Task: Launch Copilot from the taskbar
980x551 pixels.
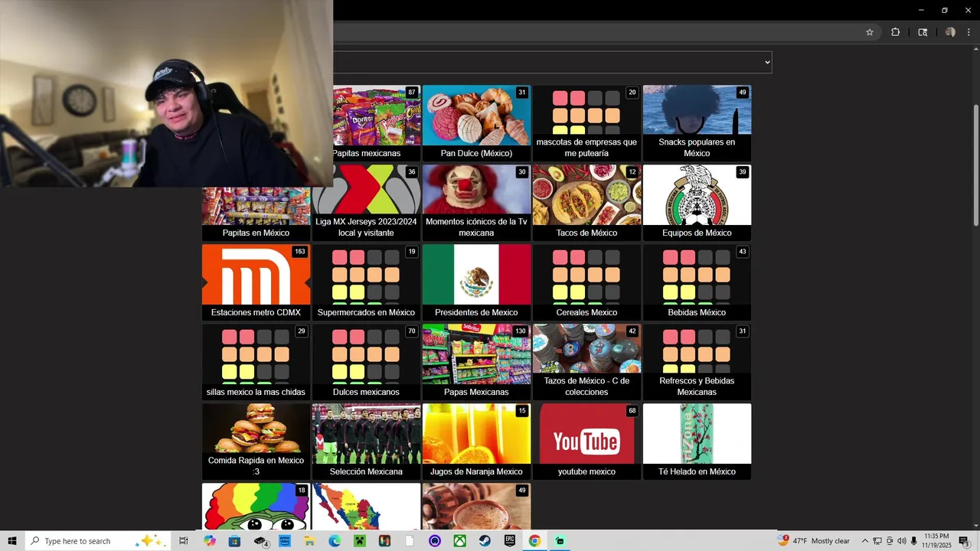Action: tap(210, 541)
